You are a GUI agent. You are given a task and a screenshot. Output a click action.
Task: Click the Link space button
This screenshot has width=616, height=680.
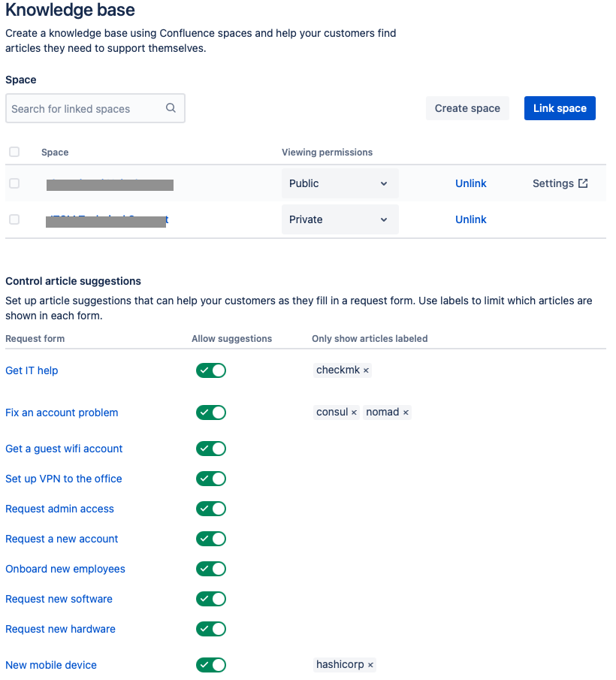coord(560,107)
